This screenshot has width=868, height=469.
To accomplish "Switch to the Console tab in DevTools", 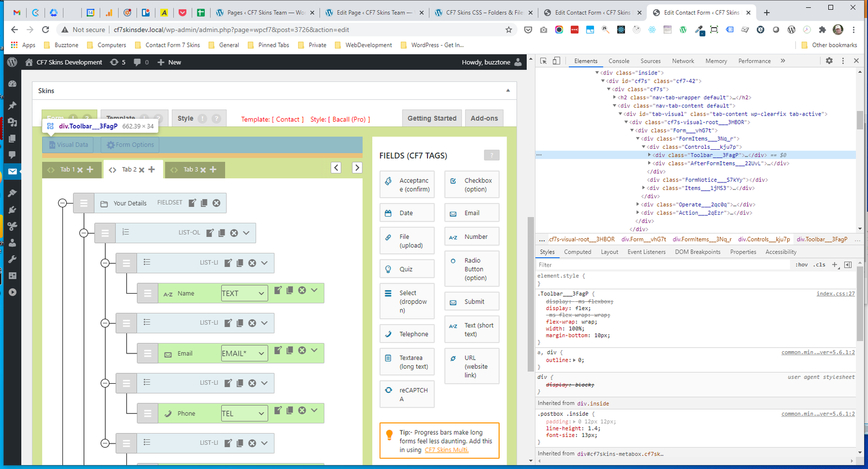I will pyautogui.click(x=618, y=61).
